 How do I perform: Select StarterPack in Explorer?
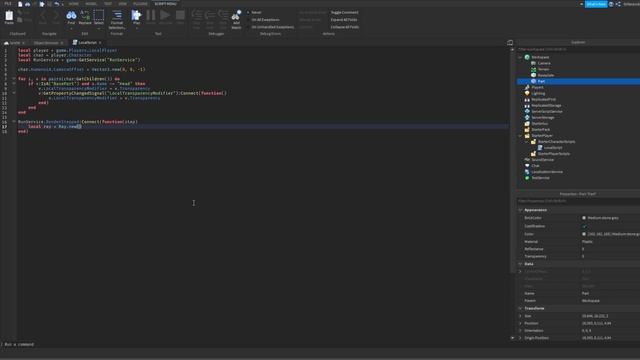pyautogui.click(x=540, y=129)
